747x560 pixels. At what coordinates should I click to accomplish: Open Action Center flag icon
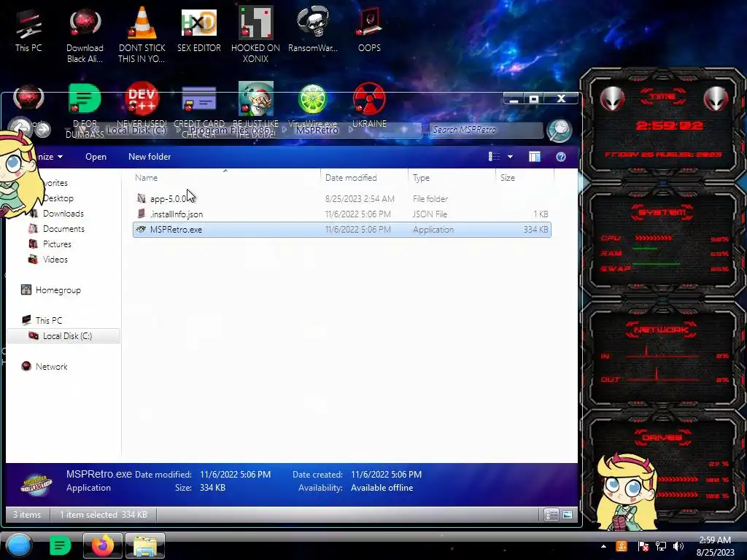click(643, 546)
